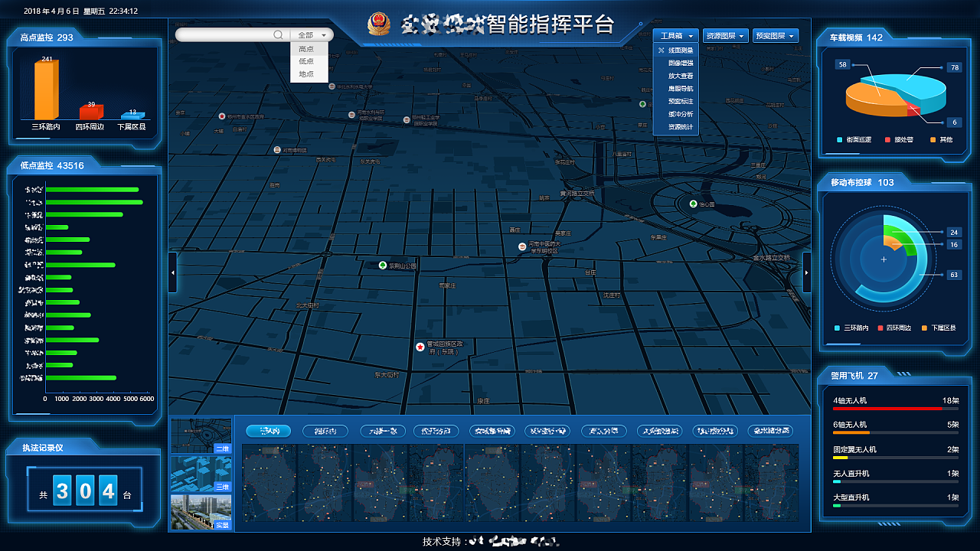Click the 河南水利与环境职业学院 marker icon
The image size is (980, 551).
click(x=351, y=114)
